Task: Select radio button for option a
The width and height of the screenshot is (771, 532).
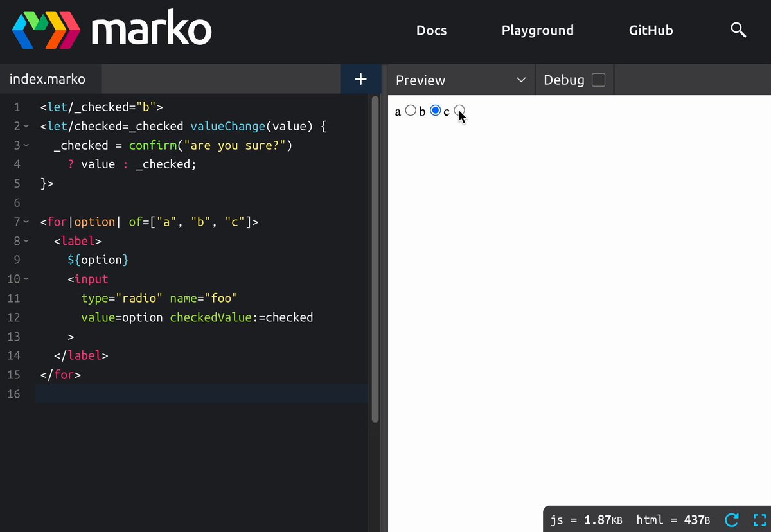Action: [411, 111]
